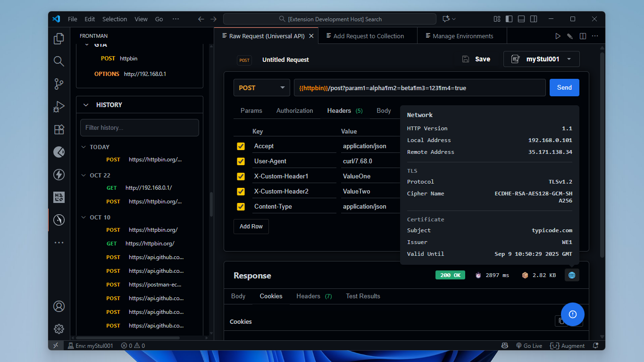644x362 pixels.
Task: Open the myStul001 environment dropdown
Action: [x=542, y=59]
